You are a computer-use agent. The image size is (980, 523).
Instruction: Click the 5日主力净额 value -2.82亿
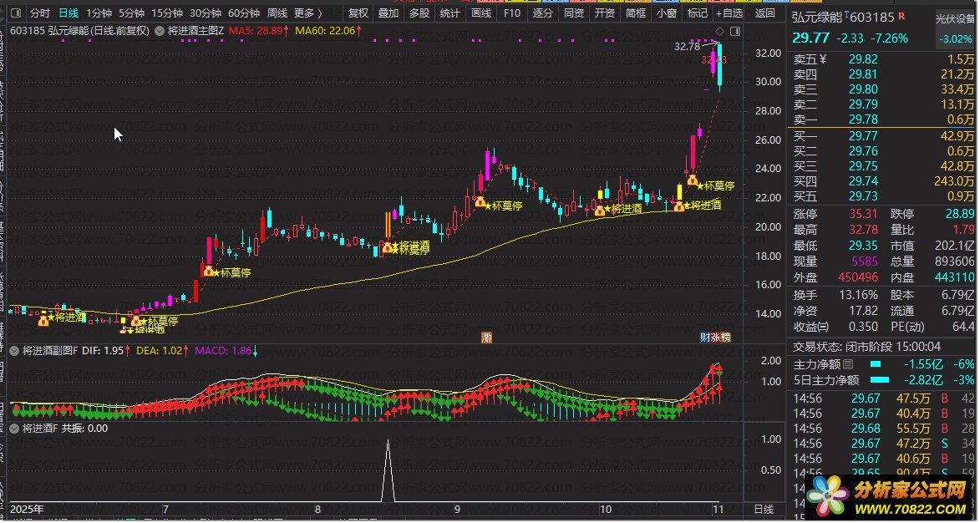point(924,380)
